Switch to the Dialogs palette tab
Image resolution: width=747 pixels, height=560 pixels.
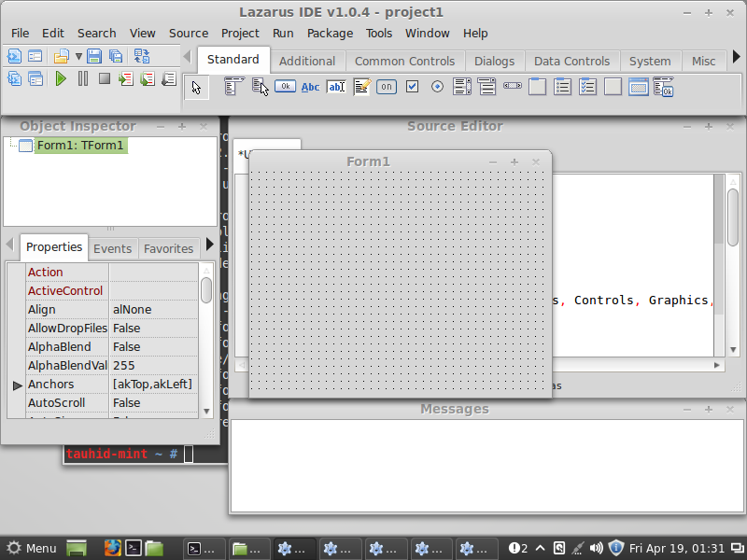[495, 62]
